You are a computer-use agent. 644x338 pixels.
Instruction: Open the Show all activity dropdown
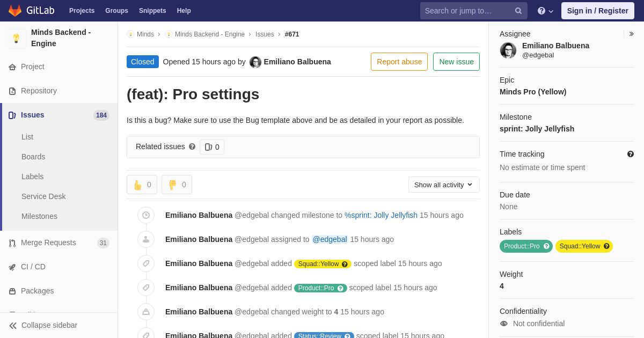[444, 185]
